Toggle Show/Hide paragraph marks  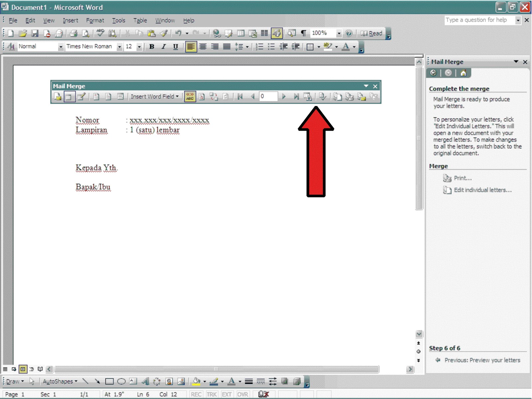[304, 33]
